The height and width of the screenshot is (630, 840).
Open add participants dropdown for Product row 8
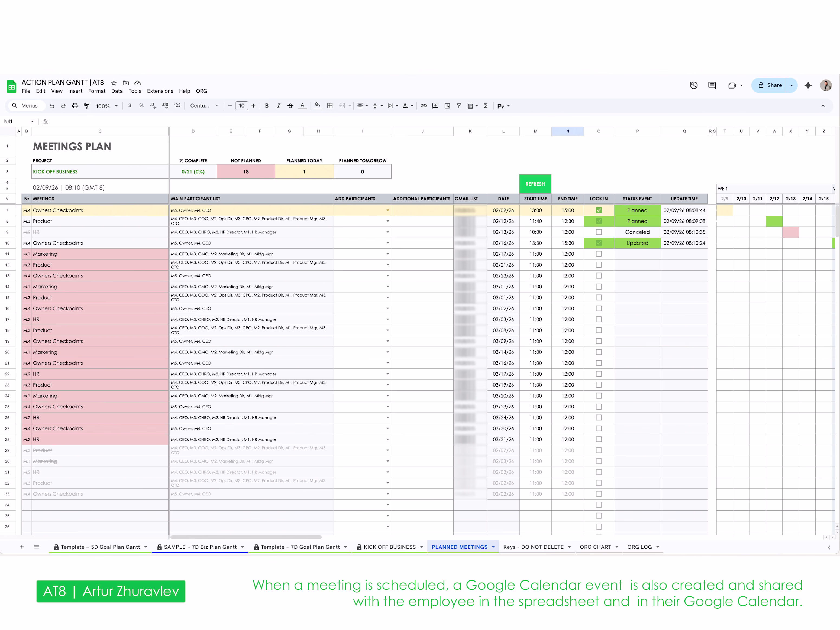388,221
